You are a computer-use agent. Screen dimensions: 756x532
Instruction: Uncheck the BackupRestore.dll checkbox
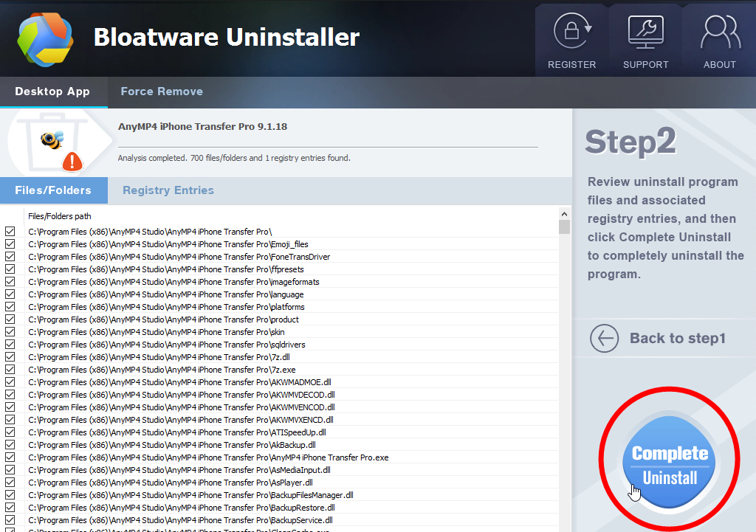click(x=10, y=508)
